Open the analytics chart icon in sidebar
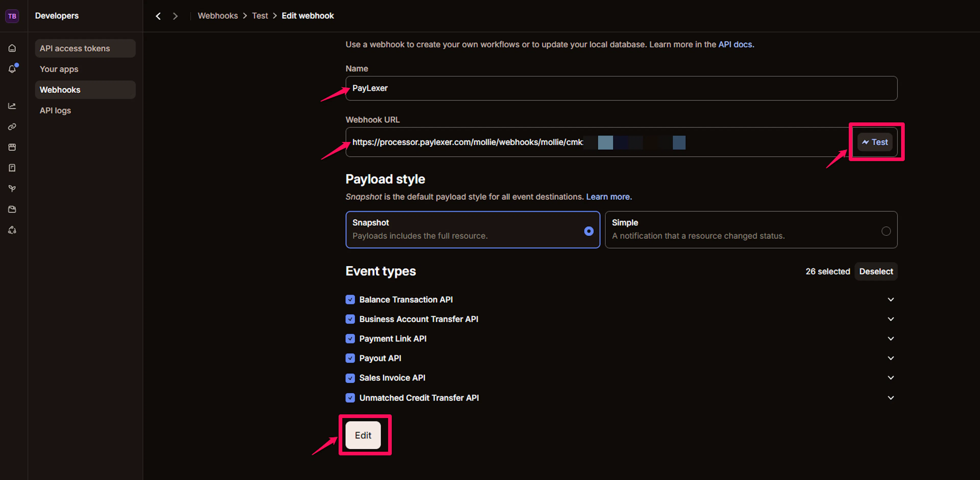980x480 pixels. tap(12, 106)
